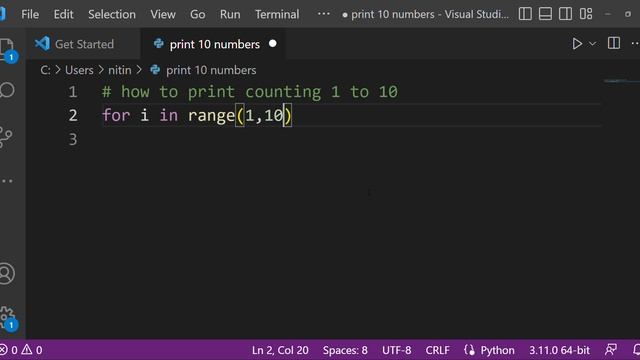Expand the run options dropdown arrow
This screenshot has width=640, height=360.
coord(592,44)
